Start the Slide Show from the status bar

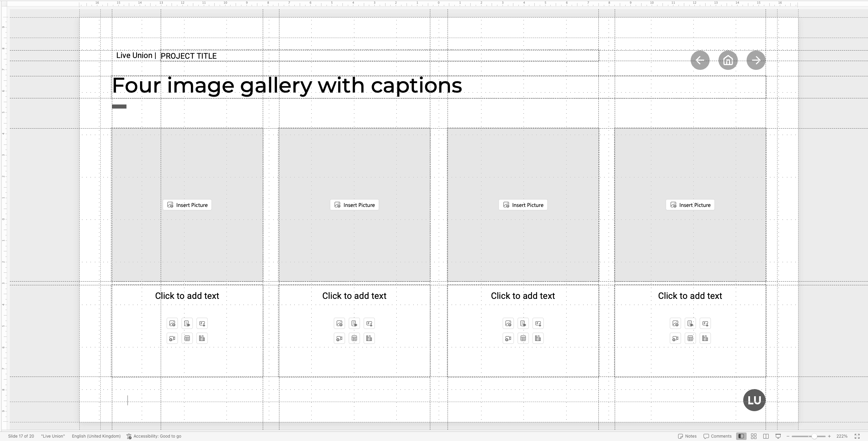coord(778,436)
